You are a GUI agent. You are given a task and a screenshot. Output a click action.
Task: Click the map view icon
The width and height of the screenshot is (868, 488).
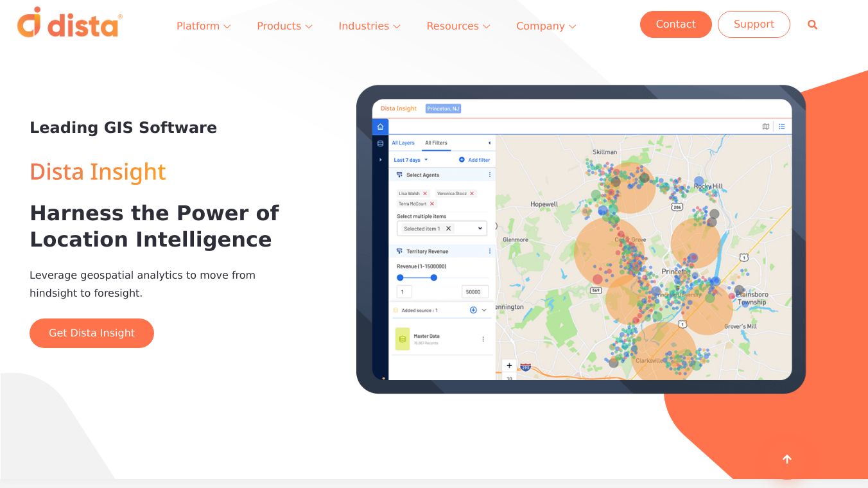tap(765, 126)
